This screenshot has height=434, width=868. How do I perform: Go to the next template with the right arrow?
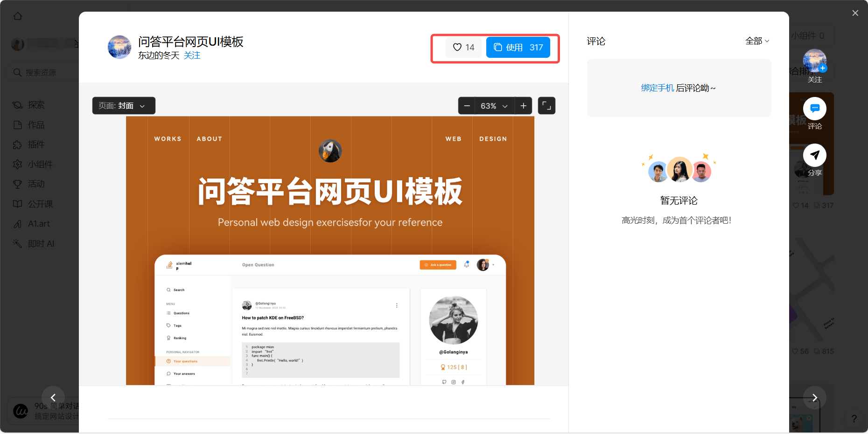(815, 398)
